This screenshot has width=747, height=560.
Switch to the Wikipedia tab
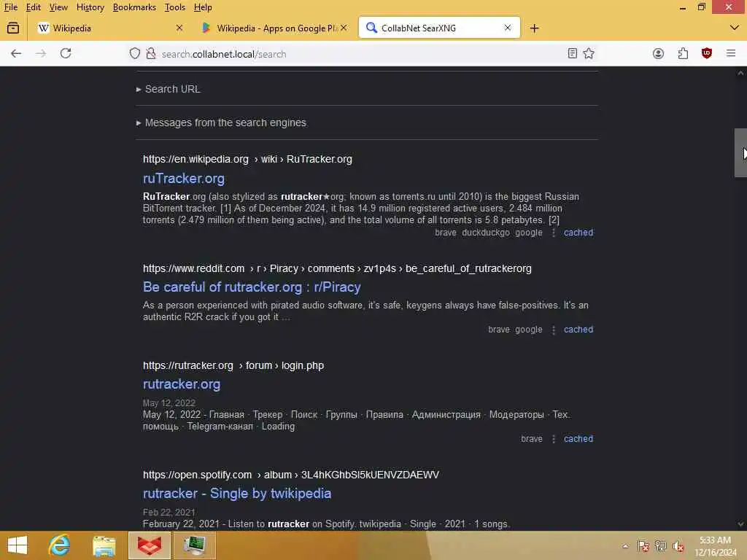point(109,28)
